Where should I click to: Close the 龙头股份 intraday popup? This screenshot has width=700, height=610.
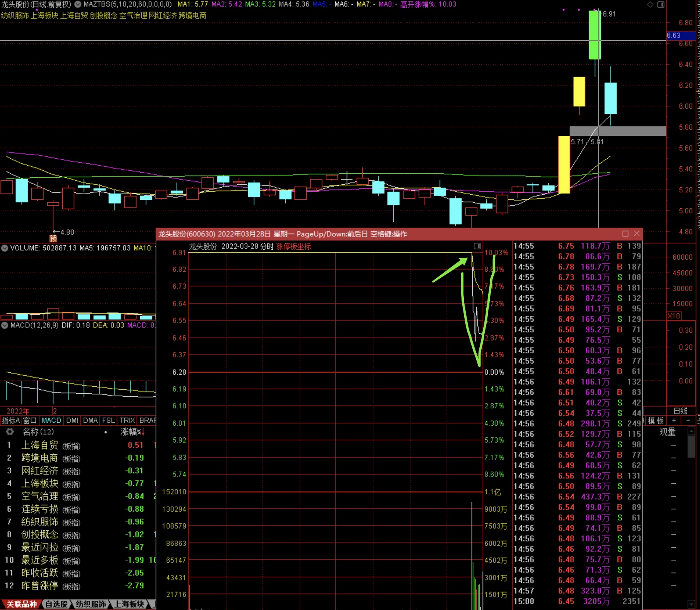tap(637, 233)
